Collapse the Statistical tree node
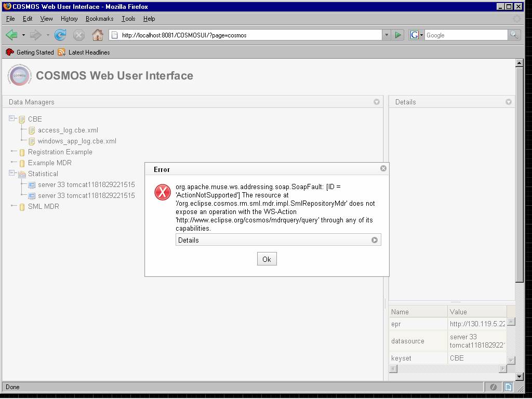The width and height of the screenshot is (532, 399). 12,173
